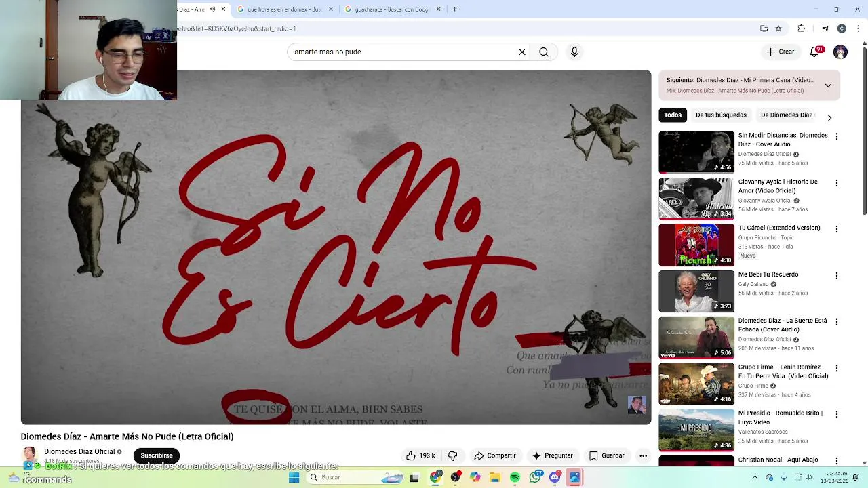Click the Diomedes Díaz video title text
Image resolution: width=868 pixels, height=488 pixels.
click(127, 436)
